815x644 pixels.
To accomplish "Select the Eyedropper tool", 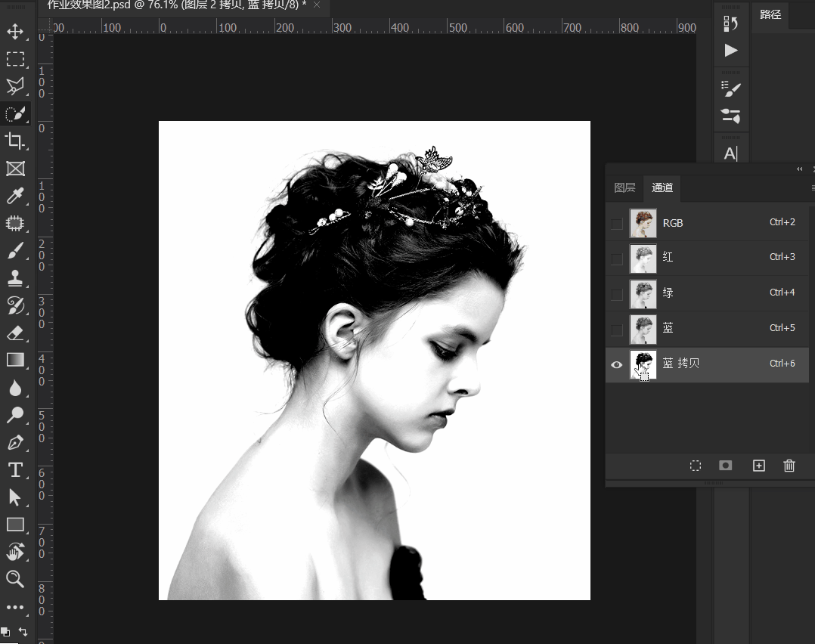I will click(15, 196).
